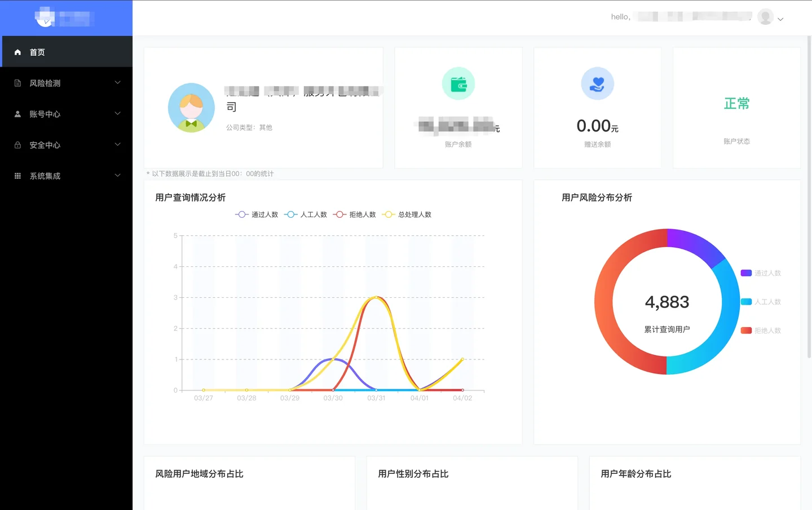Click the green wallet balance icon

pos(458,83)
